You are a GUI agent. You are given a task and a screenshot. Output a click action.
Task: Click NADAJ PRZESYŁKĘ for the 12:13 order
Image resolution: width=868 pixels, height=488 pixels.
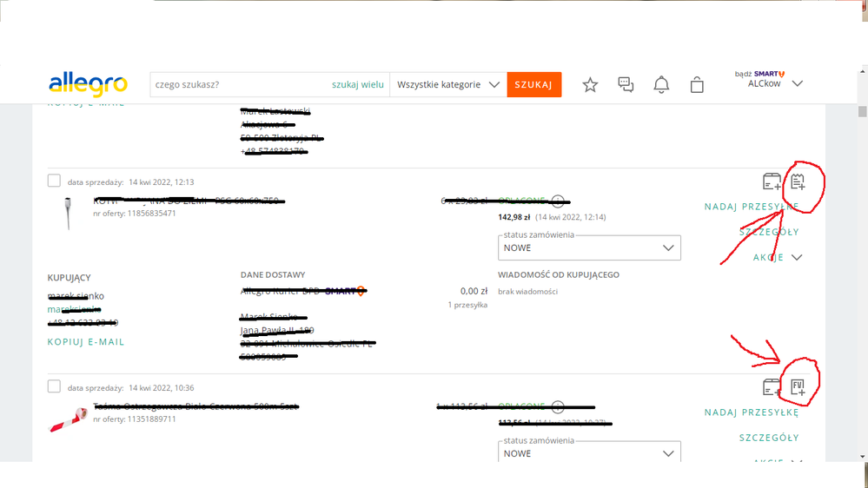click(x=751, y=207)
